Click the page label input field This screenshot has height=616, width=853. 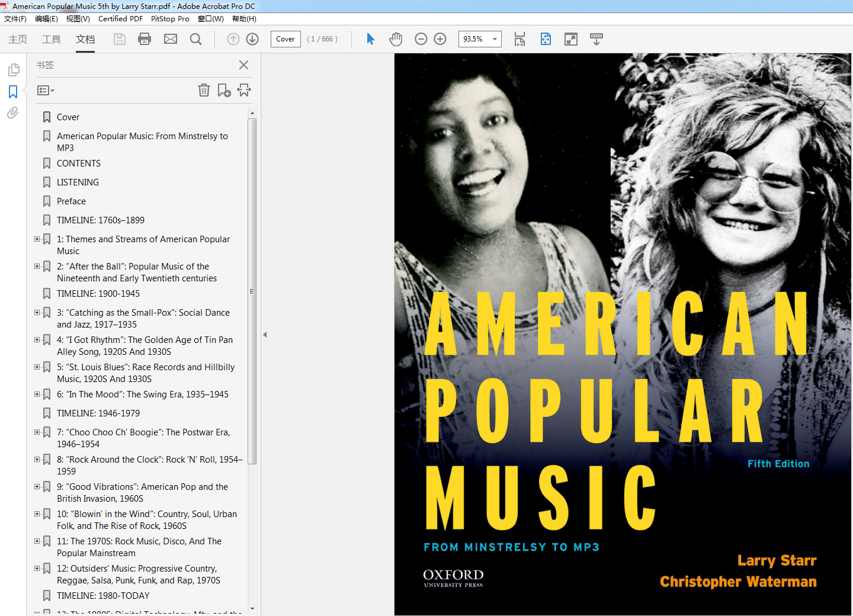(x=286, y=39)
